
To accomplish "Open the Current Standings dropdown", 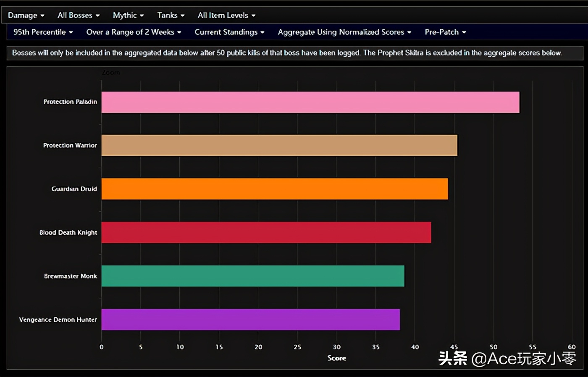I will tap(230, 32).
